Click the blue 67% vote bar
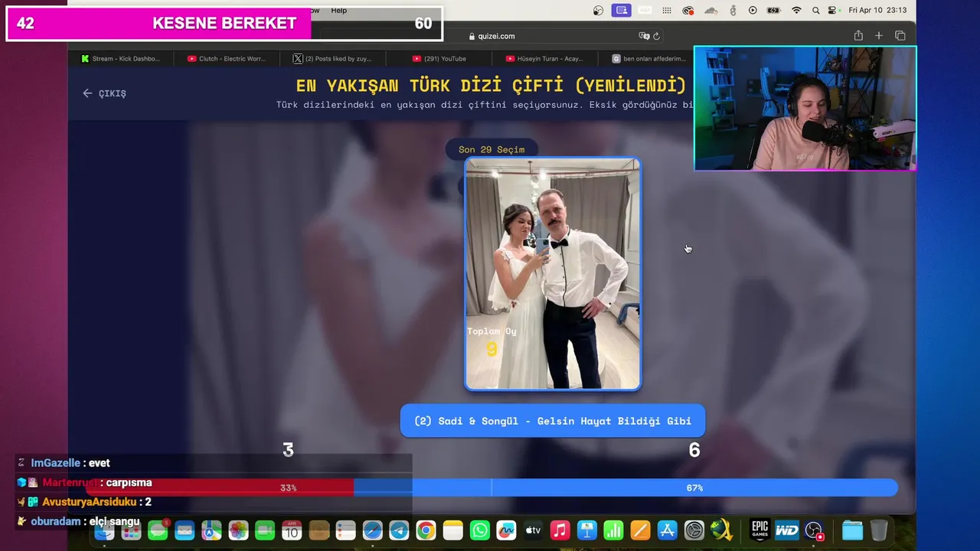980x551 pixels. [626, 487]
